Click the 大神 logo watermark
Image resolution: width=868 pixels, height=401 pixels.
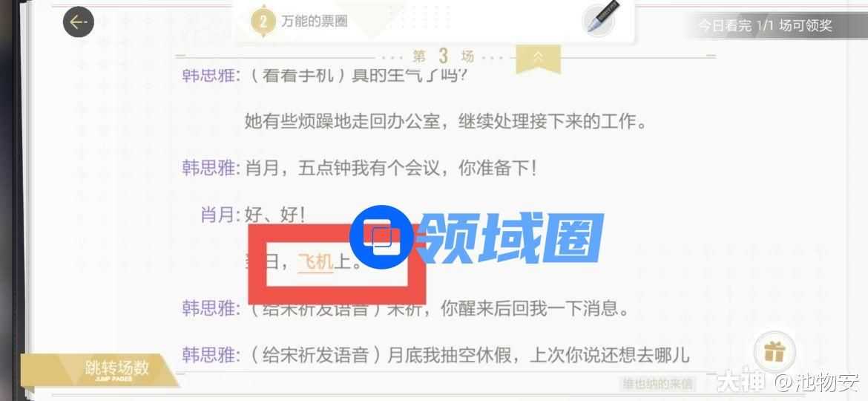pyautogui.click(x=742, y=381)
